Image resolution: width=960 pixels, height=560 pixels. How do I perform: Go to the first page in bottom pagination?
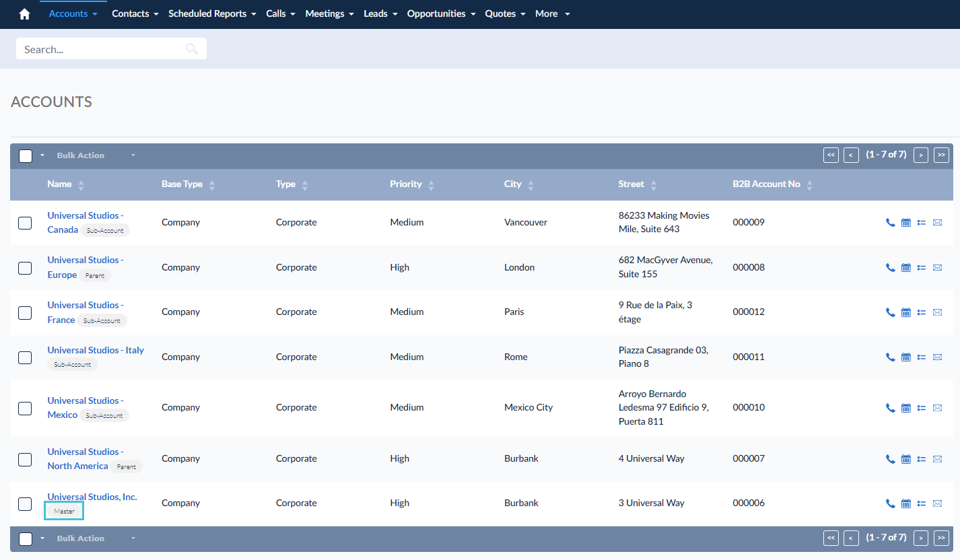[831, 538]
